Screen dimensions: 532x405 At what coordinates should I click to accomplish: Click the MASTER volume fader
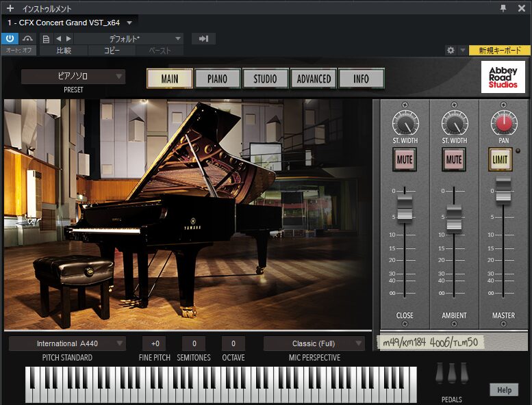point(503,190)
